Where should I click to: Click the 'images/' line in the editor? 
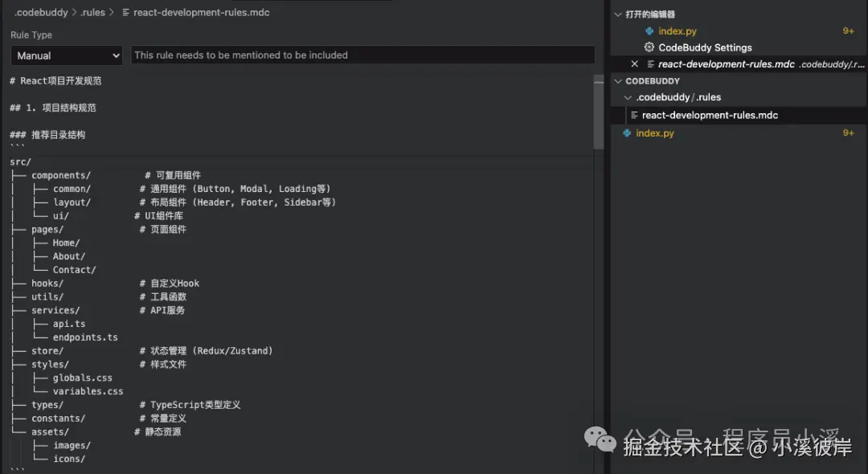[x=72, y=446]
